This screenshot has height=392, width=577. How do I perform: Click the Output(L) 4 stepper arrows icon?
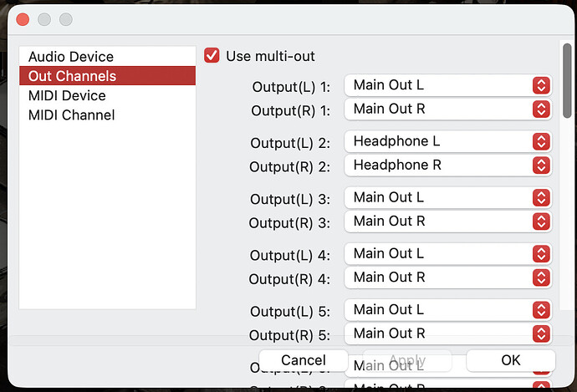[x=541, y=254]
